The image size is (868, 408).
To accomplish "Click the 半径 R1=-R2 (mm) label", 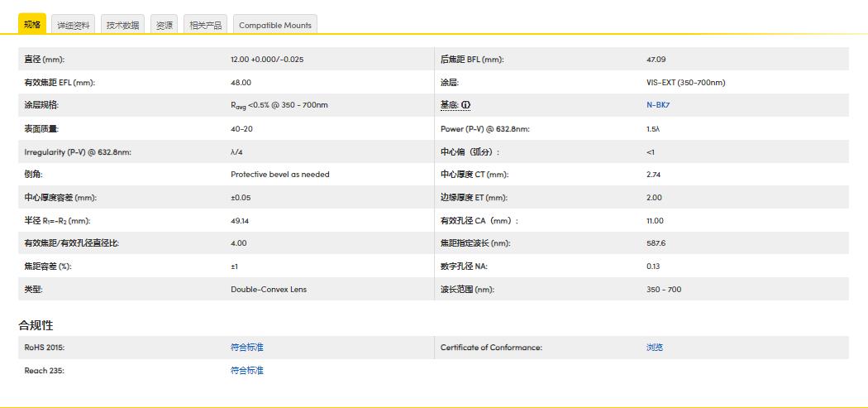I will tap(58, 221).
